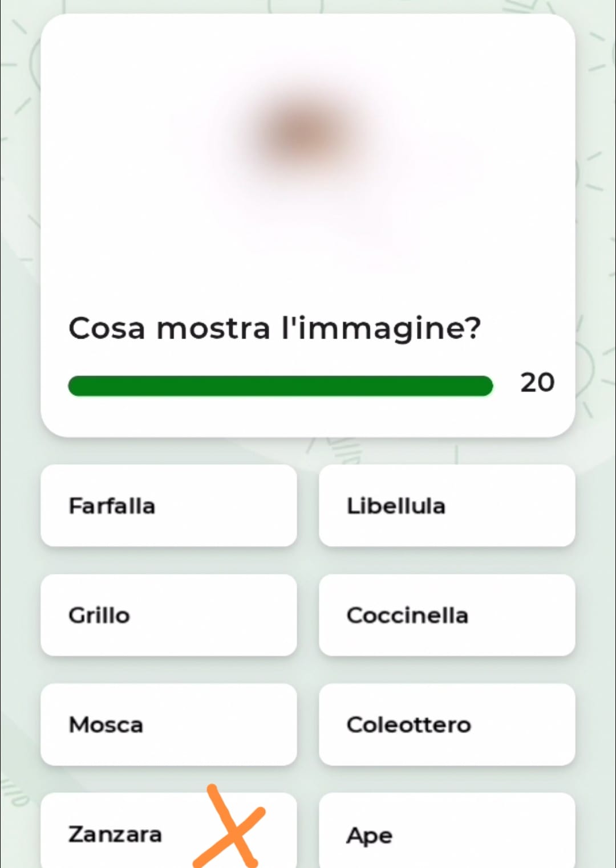Click the remaining points number 20
The image size is (616, 868).
[x=537, y=382]
